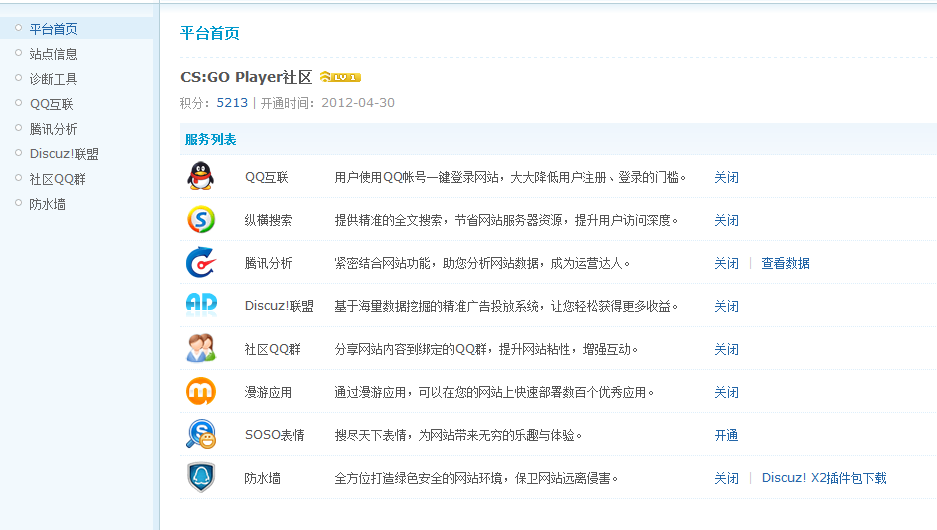Click the QQ penguin icon for QQ互联
937x530 pixels.
(201, 176)
